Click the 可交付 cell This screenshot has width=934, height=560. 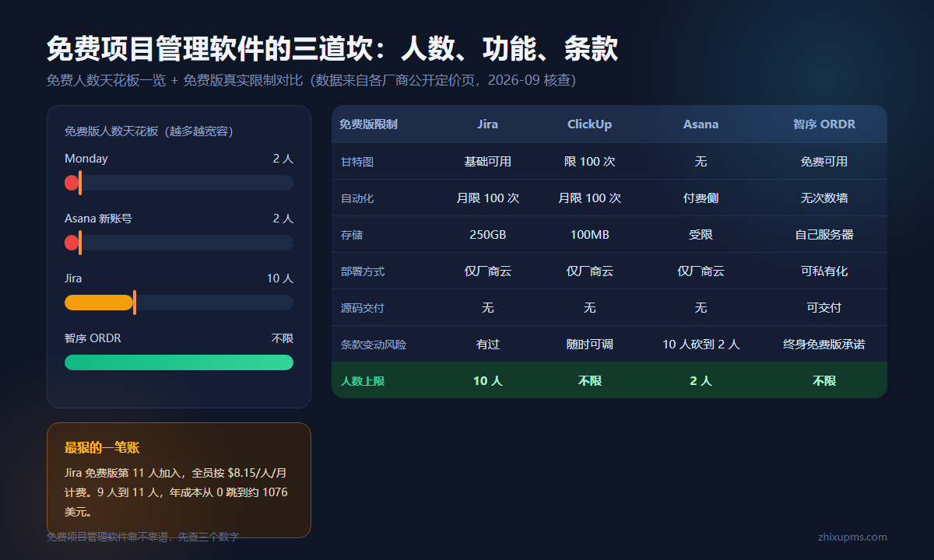(x=824, y=308)
